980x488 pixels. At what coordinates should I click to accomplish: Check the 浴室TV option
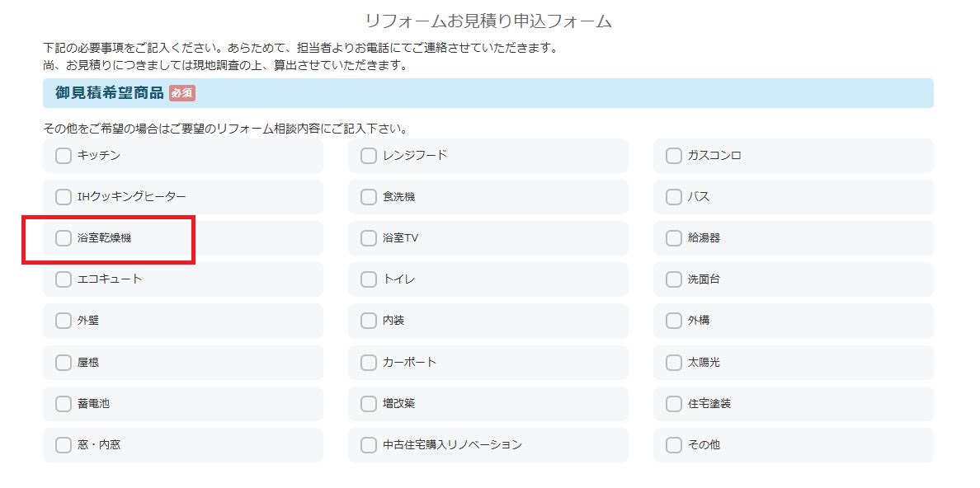369,238
